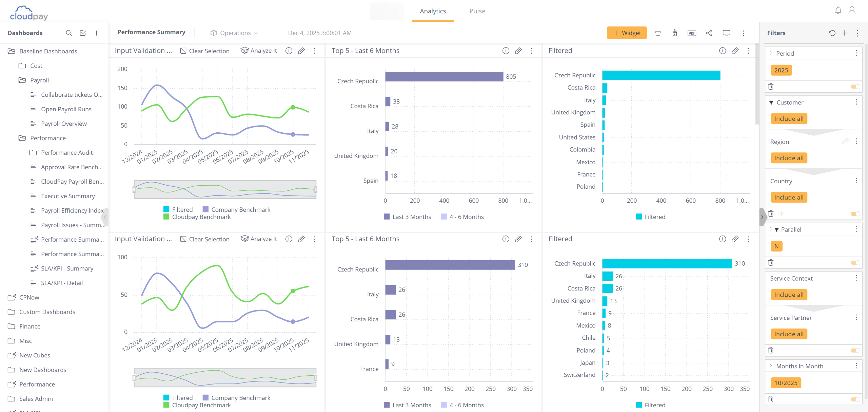868x412 pixels.
Task: Open the Operations dropdown
Action: 235,33
